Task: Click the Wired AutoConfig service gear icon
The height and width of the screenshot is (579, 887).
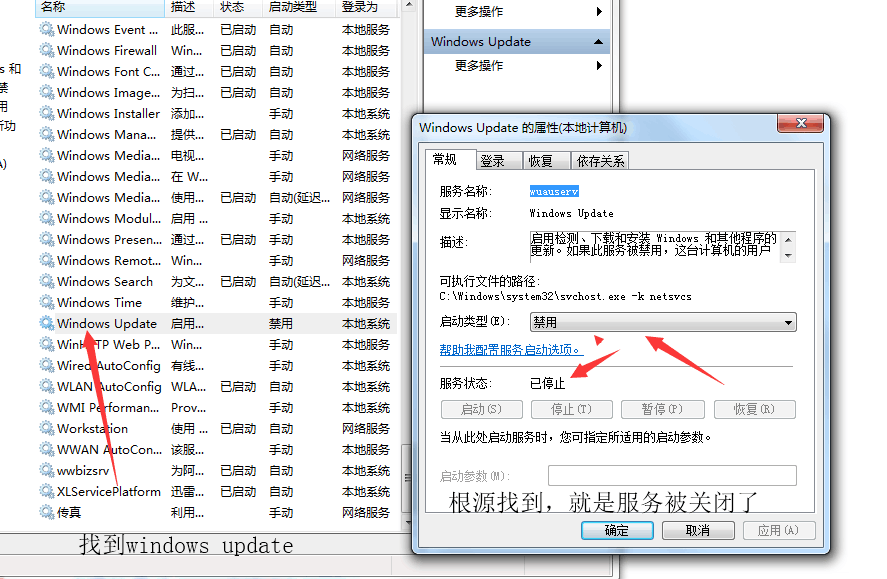Action: (x=46, y=365)
